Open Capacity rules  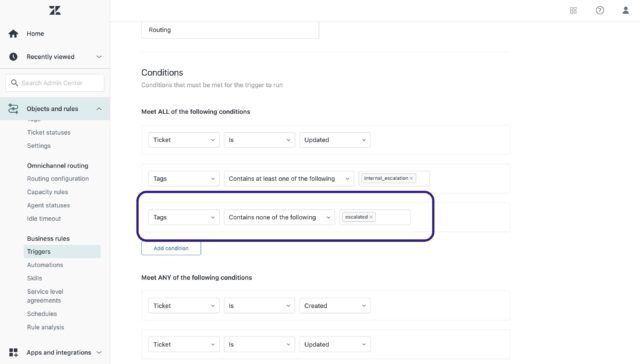coord(47,192)
